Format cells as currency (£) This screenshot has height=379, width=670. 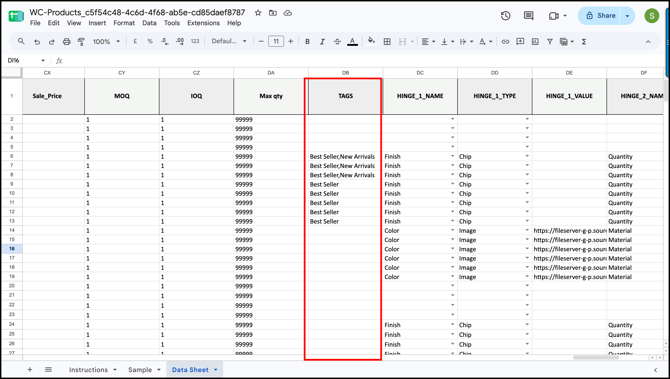(x=135, y=41)
